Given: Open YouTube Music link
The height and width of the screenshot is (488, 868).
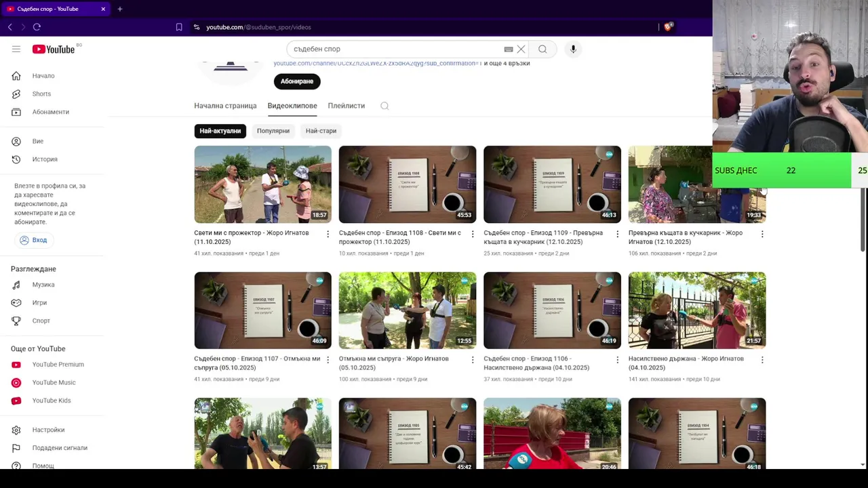Looking at the screenshot, I should pyautogui.click(x=53, y=382).
